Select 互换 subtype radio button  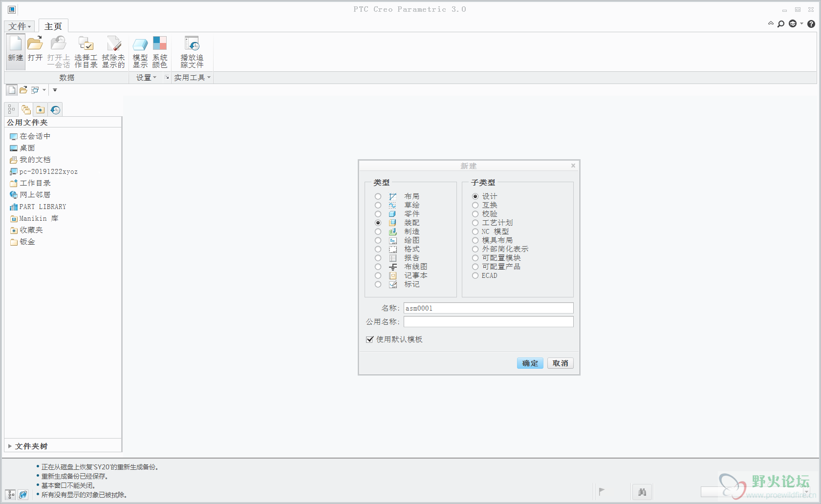point(475,205)
